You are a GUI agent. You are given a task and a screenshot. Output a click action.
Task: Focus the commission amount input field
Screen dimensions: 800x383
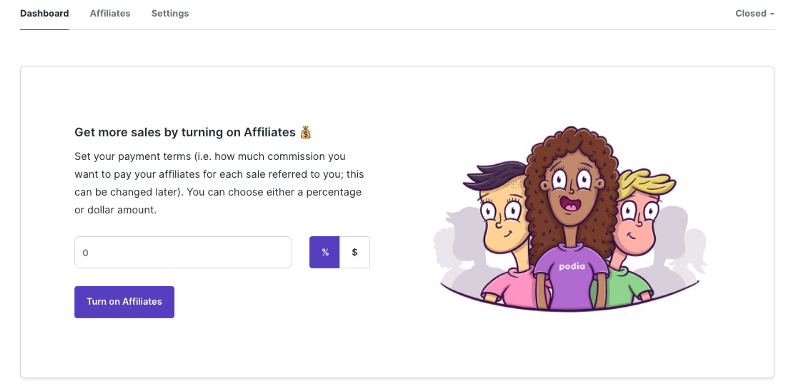[x=183, y=252]
